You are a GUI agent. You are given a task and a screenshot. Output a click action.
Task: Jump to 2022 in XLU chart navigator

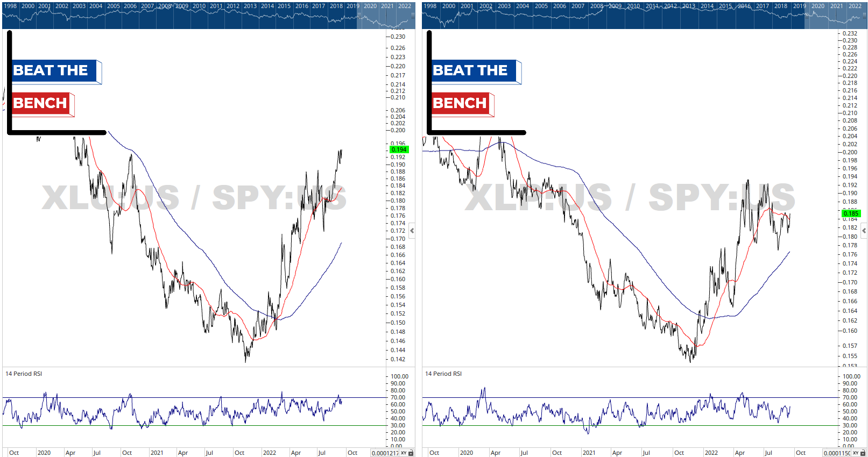coord(405,6)
